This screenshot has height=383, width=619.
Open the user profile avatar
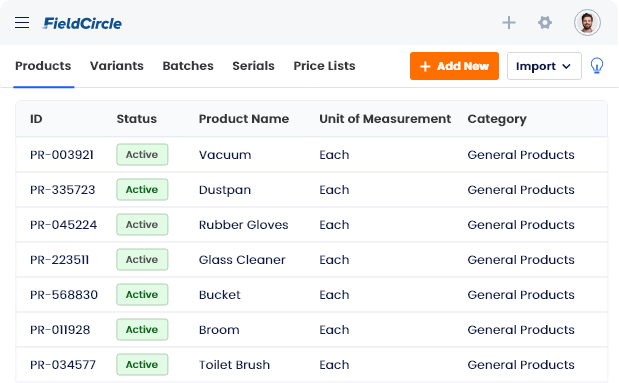click(587, 23)
